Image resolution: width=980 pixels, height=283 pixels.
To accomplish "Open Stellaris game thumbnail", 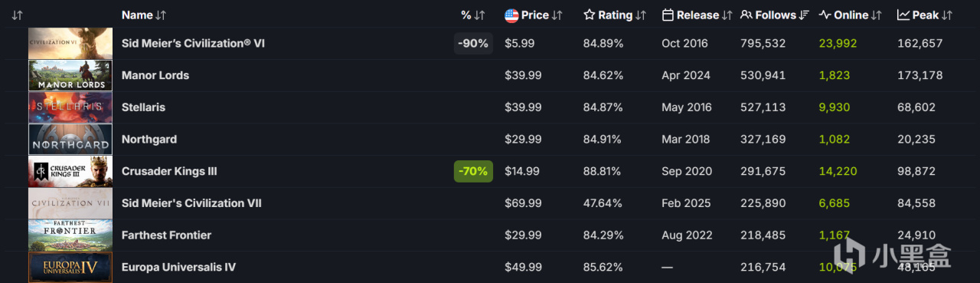I will 70,107.
